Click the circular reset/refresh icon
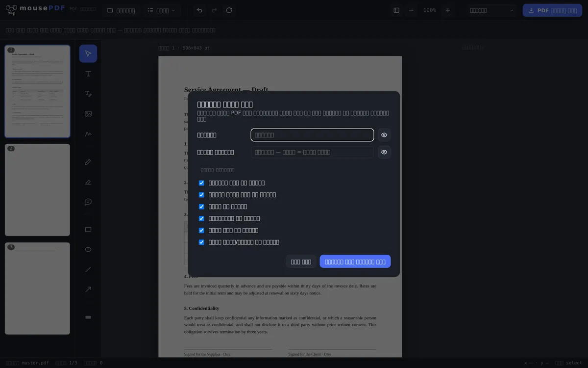This screenshot has width=588, height=368. click(229, 10)
